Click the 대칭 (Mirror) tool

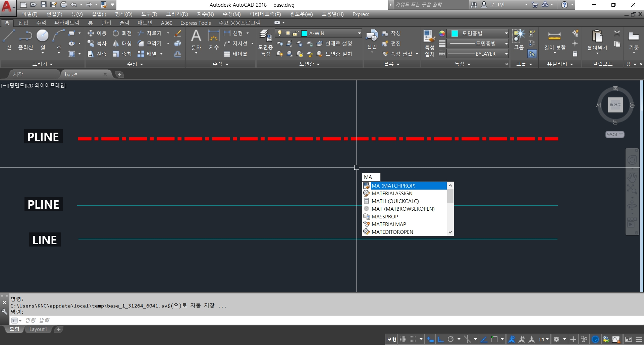point(122,44)
